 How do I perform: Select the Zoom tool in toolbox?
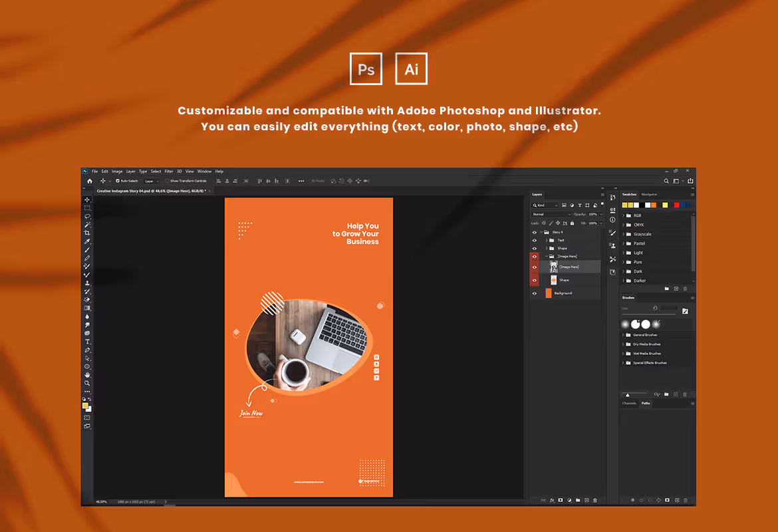[87, 383]
